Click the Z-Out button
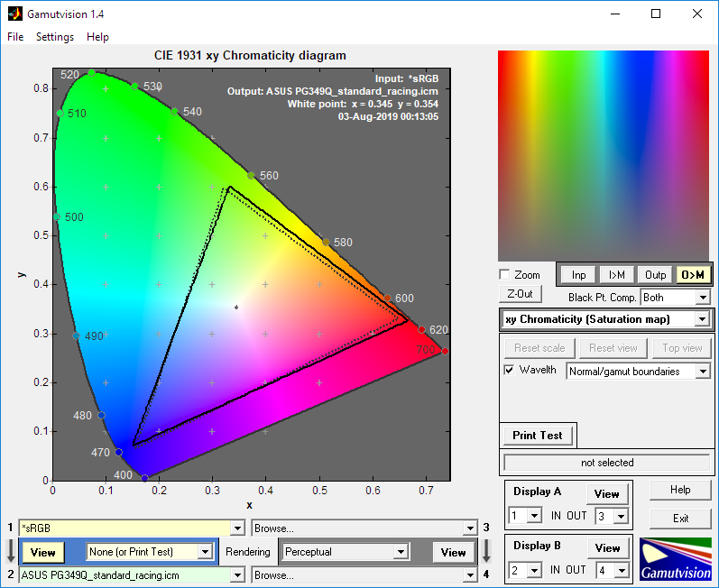Image resolution: width=719 pixels, height=588 pixels. click(520, 294)
